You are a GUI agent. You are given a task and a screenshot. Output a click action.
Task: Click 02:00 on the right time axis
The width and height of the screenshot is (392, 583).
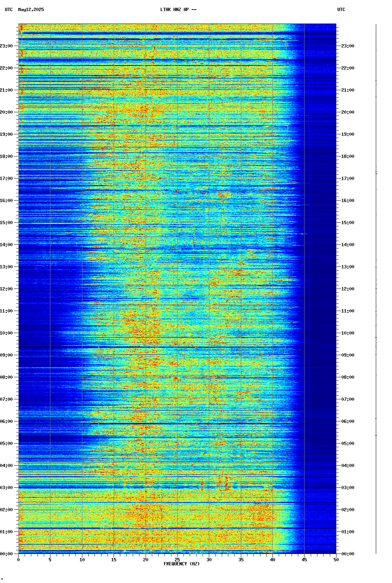pos(348,510)
